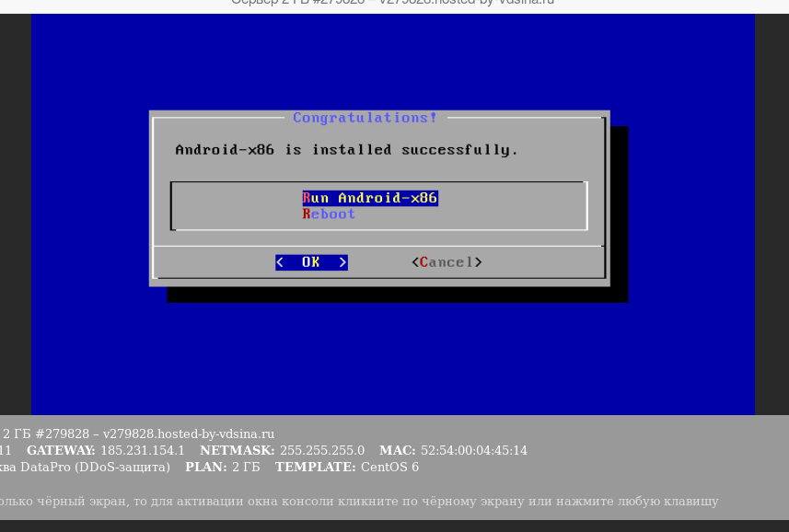This screenshot has width=789, height=532.
Task: Select the Run Android-x86 option
Action: coord(370,198)
